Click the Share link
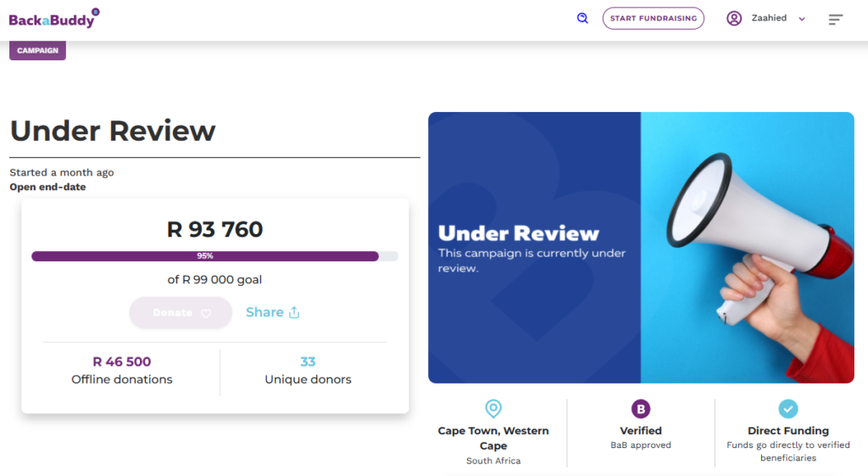 (264, 312)
